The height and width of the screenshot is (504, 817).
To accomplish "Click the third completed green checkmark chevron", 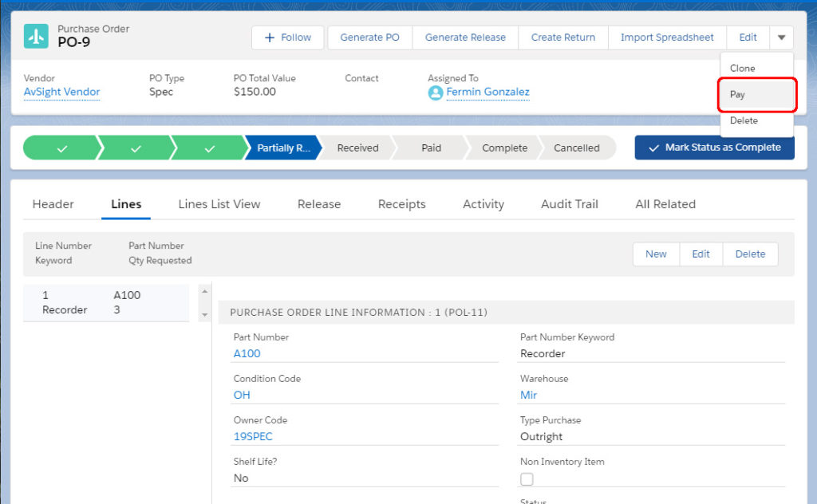I will [x=210, y=148].
